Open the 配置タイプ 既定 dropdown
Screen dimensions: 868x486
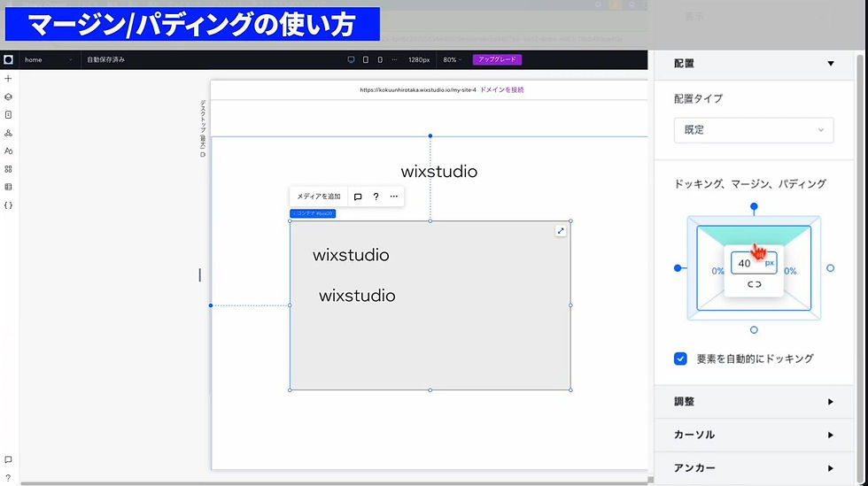(x=754, y=130)
